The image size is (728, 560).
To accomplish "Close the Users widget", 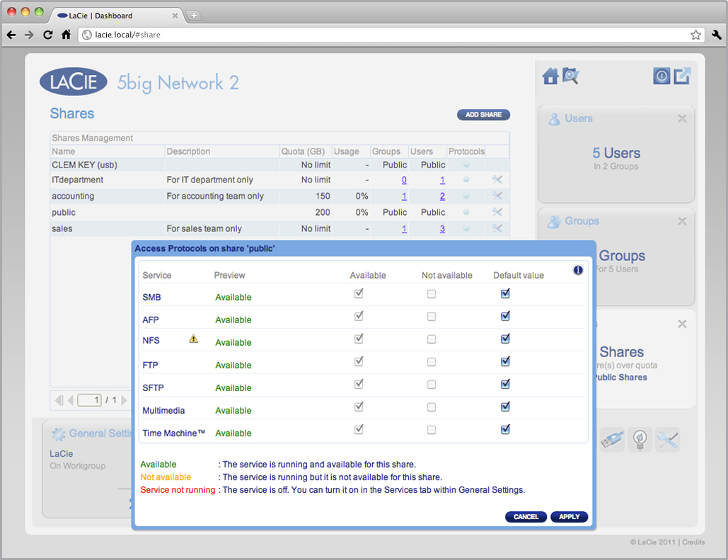I will [682, 119].
